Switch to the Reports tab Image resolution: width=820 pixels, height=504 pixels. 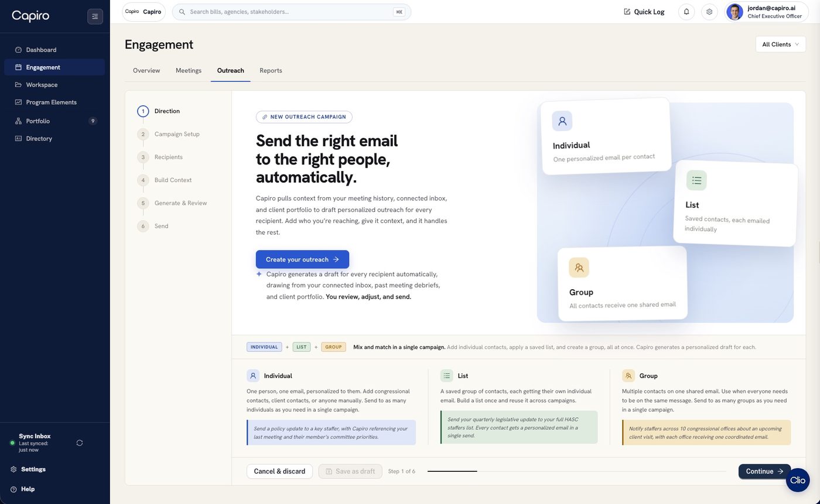tap(271, 70)
